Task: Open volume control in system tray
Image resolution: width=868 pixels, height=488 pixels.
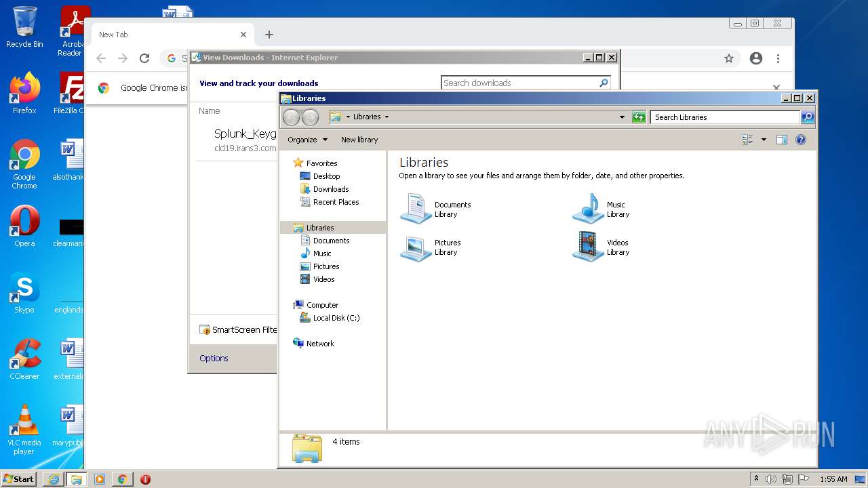Action: tap(771, 479)
